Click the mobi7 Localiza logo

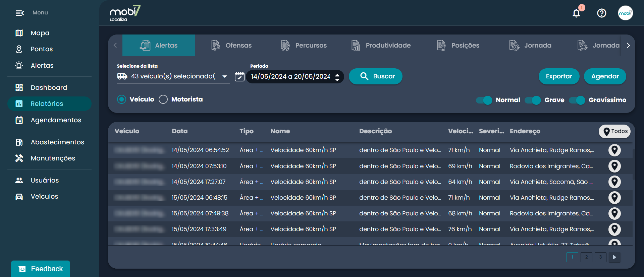[125, 13]
